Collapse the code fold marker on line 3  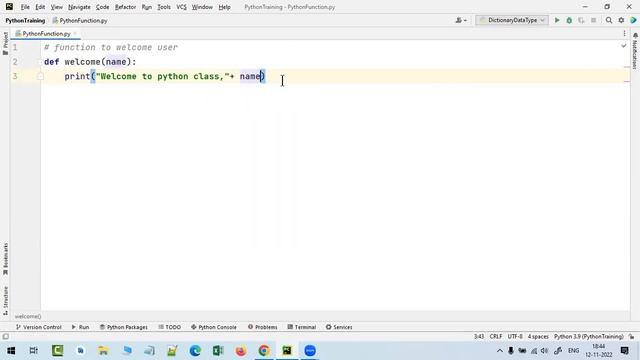(x=40, y=76)
